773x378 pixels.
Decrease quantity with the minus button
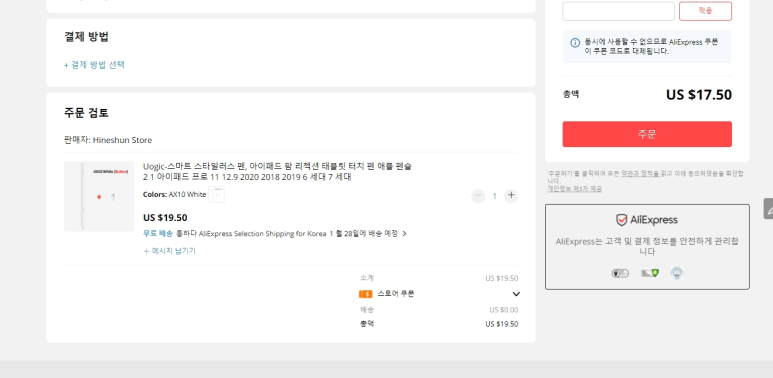pos(478,196)
